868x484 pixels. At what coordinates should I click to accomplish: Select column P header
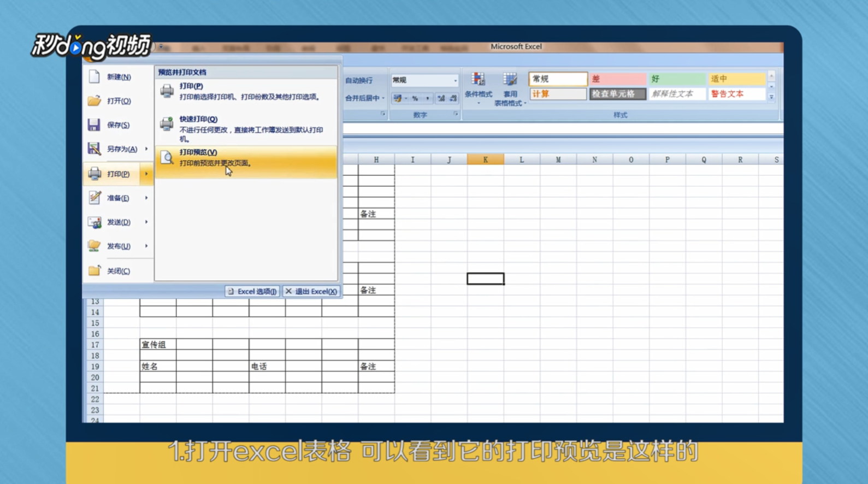(667, 160)
